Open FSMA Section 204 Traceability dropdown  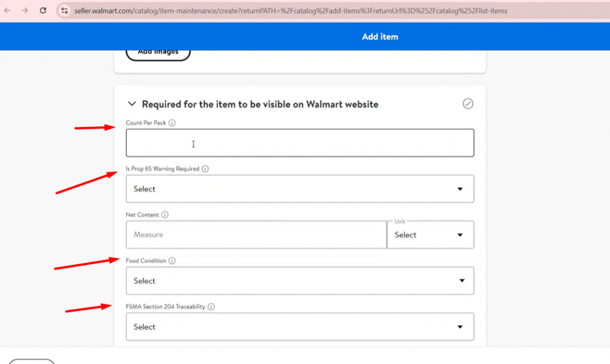(300, 326)
